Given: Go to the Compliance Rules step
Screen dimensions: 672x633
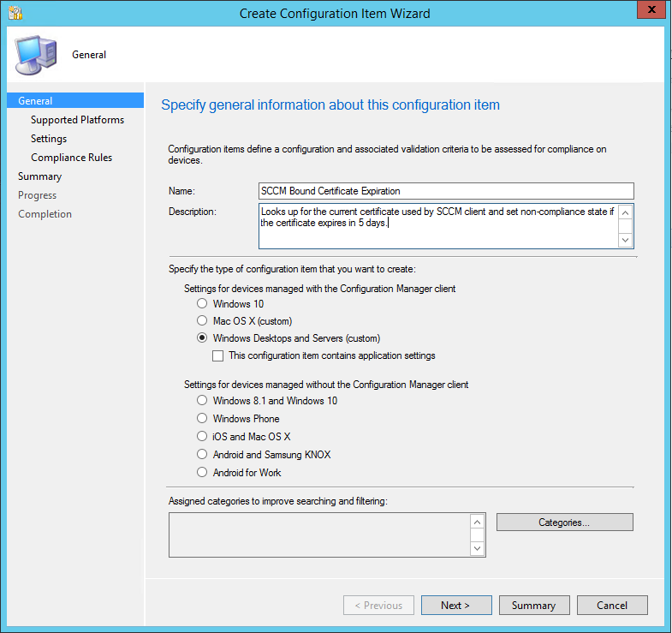Looking at the screenshot, I should click(x=71, y=158).
